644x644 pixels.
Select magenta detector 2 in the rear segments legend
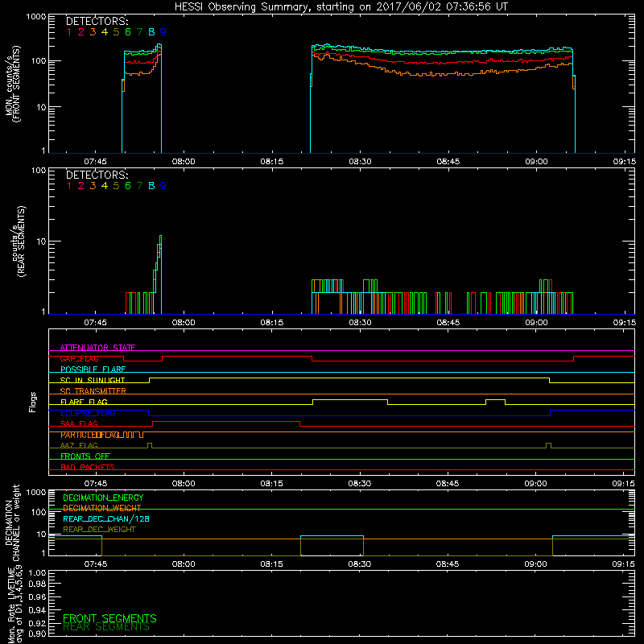coord(81,186)
